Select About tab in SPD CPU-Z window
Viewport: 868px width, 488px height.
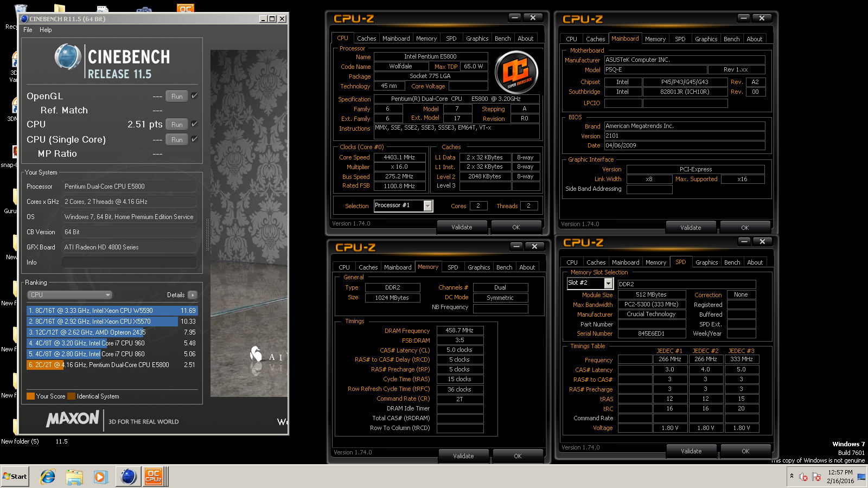[x=755, y=262]
